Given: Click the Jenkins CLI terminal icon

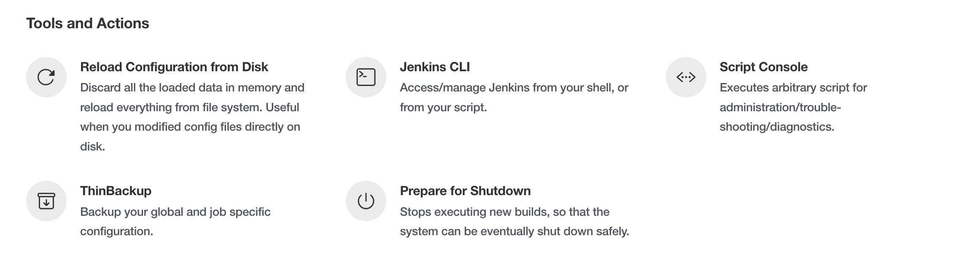Looking at the screenshot, I should pyautogui.click(x=366, y=77).
